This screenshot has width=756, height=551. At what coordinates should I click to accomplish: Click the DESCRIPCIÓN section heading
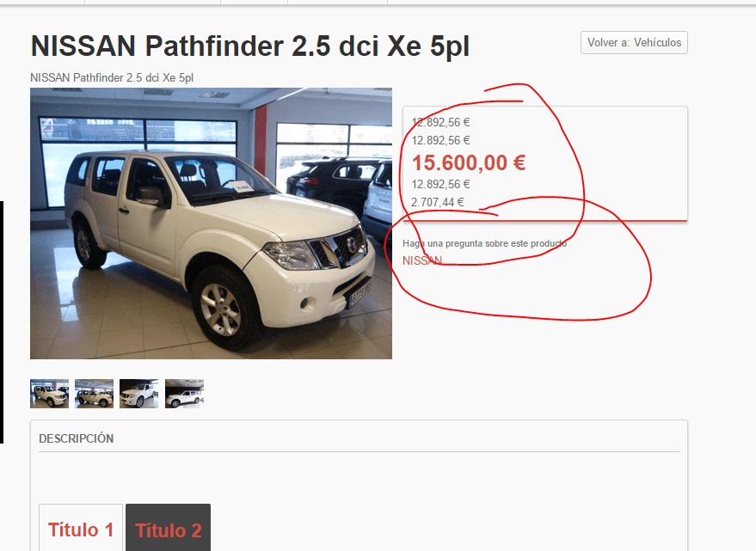click(77, 438)
